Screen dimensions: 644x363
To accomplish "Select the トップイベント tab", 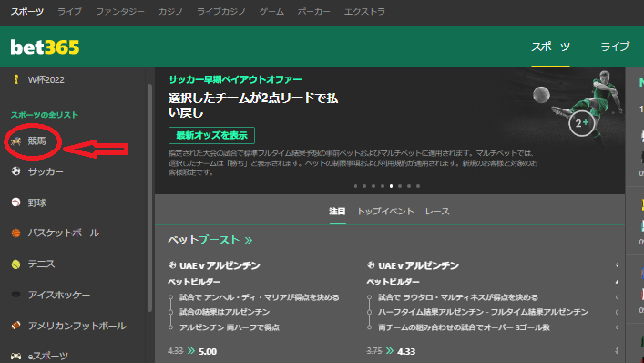I will [x=385, y=212].
